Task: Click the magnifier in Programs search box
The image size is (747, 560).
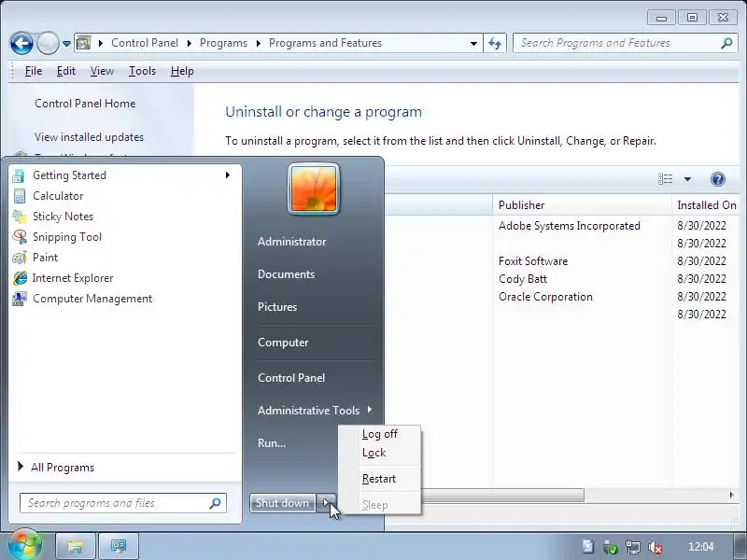Action: (x=726, y=43)
